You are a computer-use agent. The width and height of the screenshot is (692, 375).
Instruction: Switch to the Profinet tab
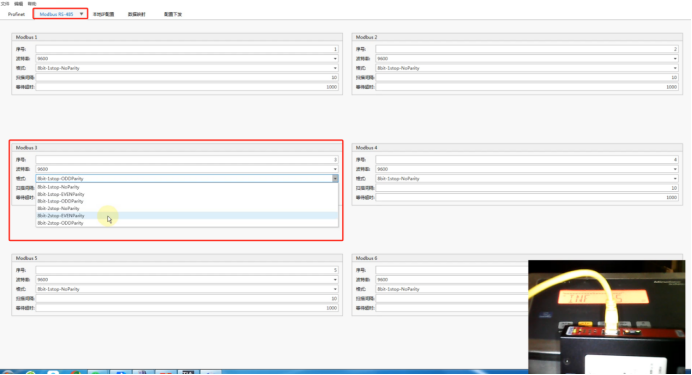[16, 14]
